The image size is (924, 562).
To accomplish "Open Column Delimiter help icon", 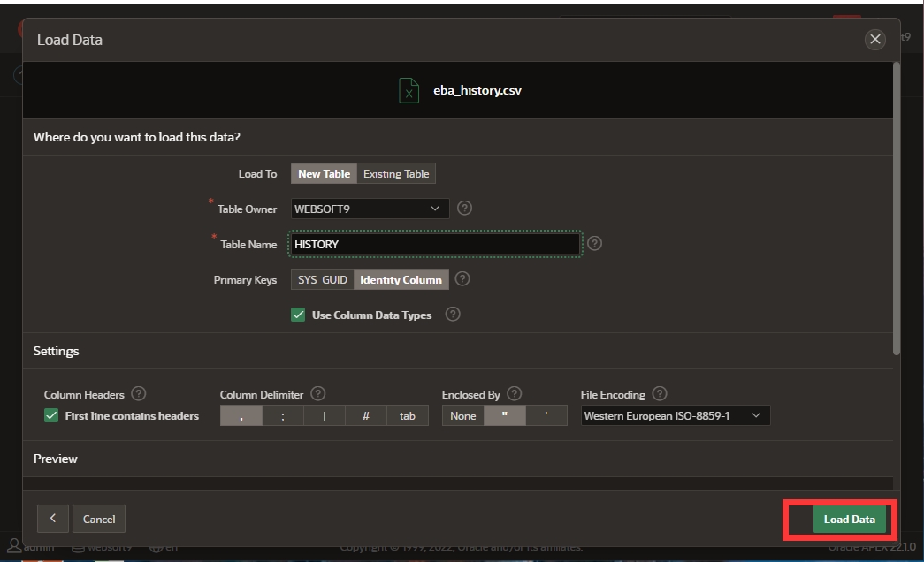I will coord(318,394).
